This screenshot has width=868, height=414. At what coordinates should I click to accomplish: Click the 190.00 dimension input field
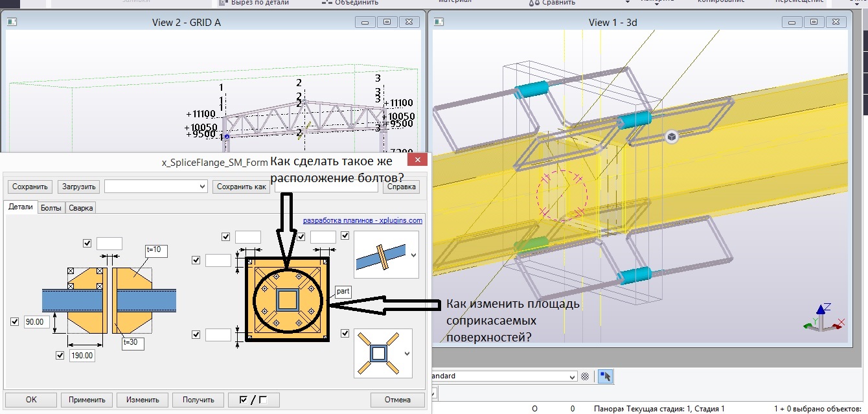pos(82,356)
